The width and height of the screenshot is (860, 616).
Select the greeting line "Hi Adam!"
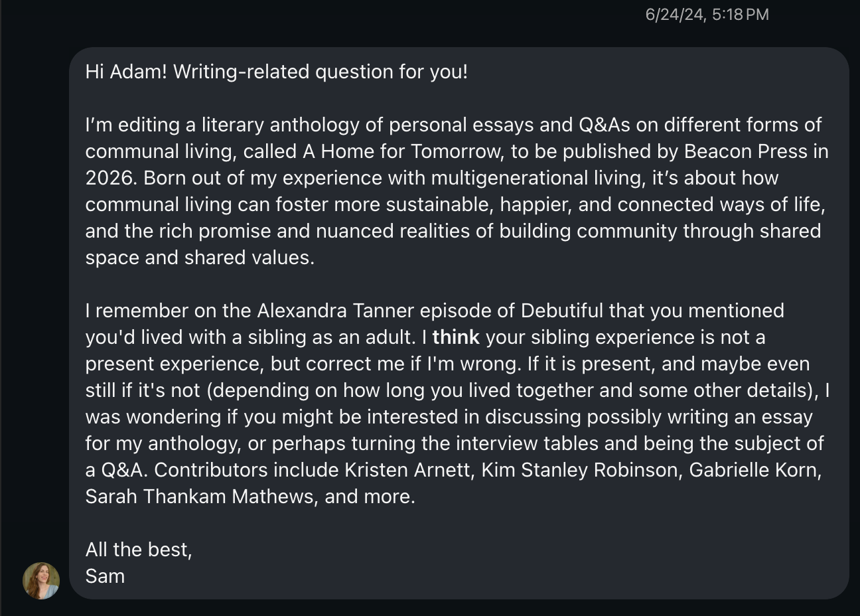[x=126, y=72]
